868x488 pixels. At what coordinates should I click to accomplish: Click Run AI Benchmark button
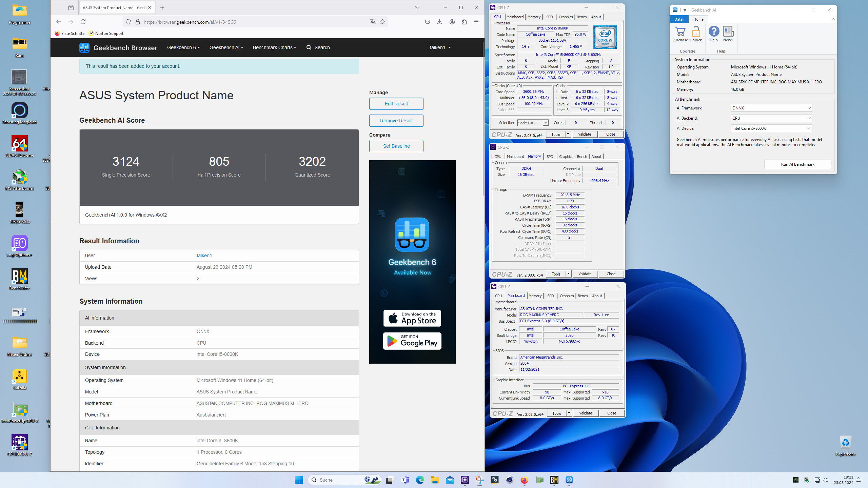(x=797, y=164)
